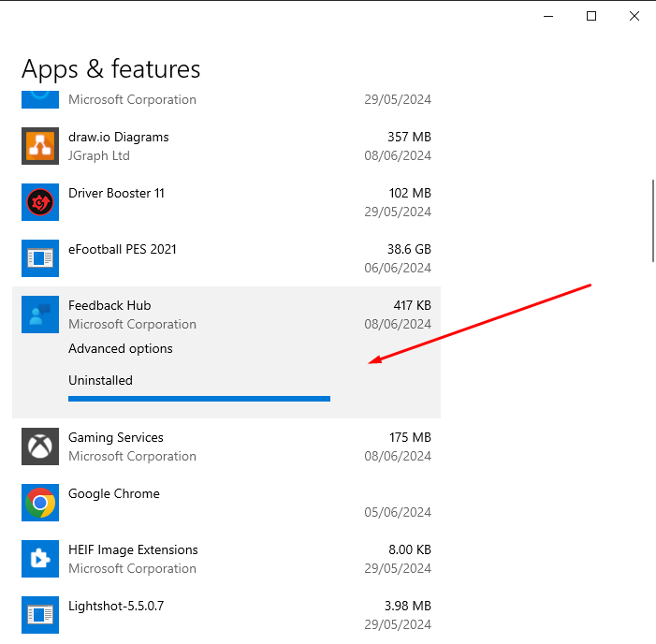656x644 pixels.
Task: Expand the eFootball PES 2021 entry
Action: tap(226, 258)
